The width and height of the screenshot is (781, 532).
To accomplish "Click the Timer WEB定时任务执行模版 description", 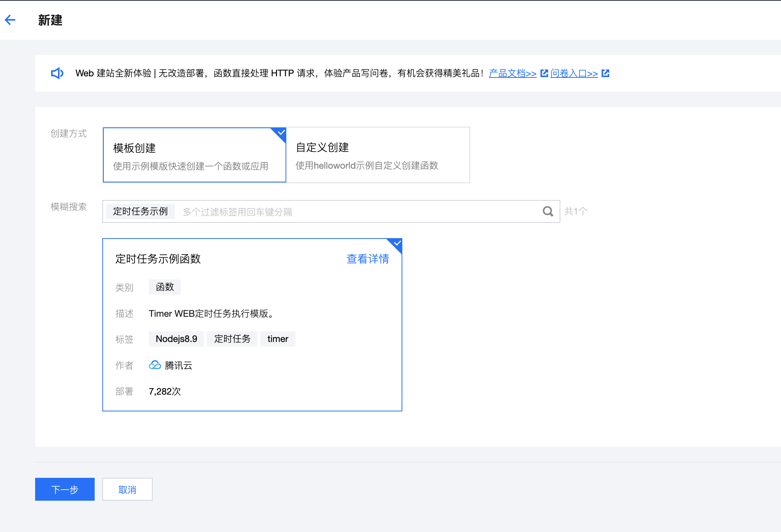I will point(211,314).
